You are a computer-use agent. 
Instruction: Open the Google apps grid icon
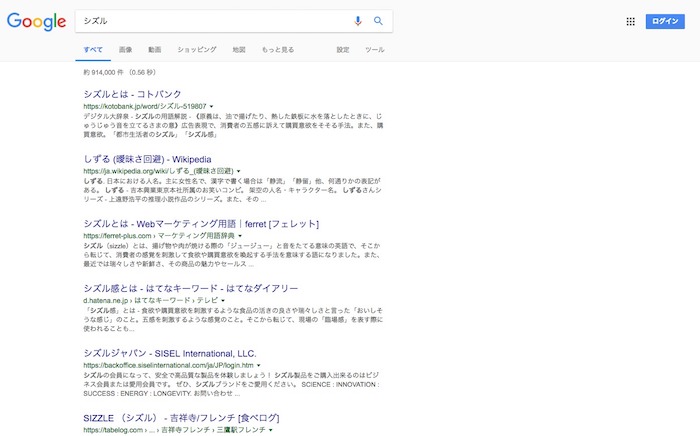630,21
